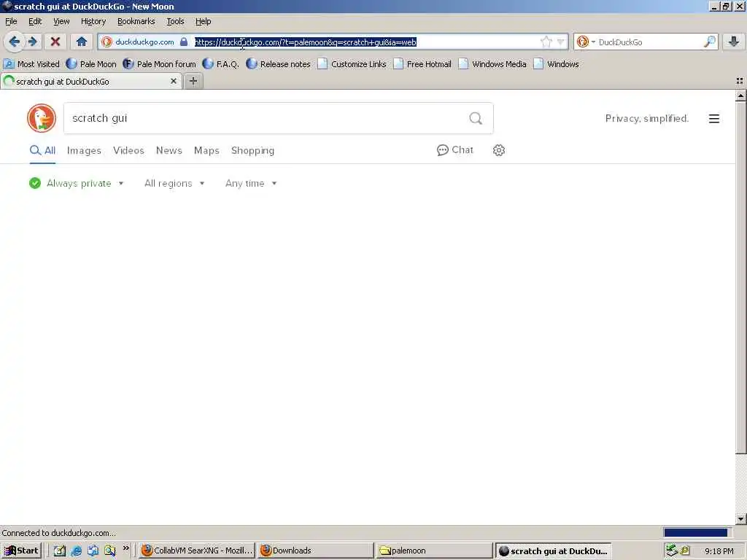Open the Pale Moon bookmark
This screenshot has width=747, height=560.
point(91,64)
